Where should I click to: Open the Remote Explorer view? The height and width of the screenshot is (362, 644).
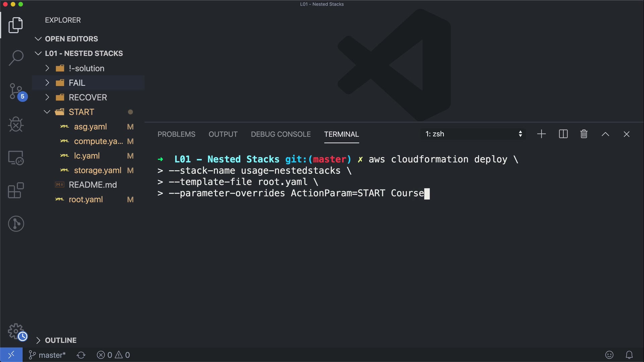click(x=16, y=158)
